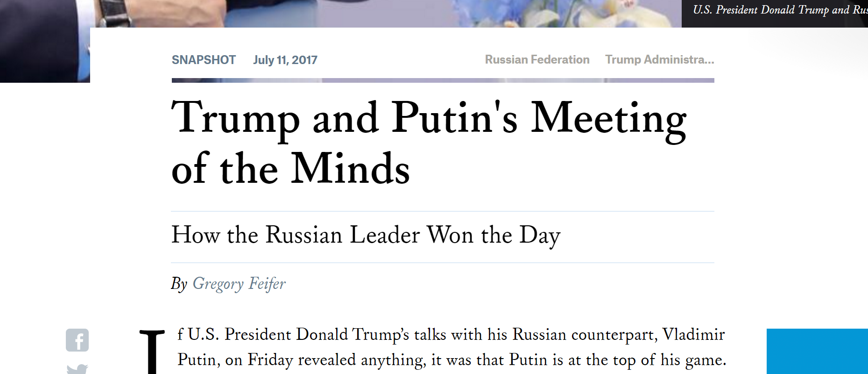The image size is (868, 374).
Task: Click the purple divider bar under the tags
Action: click(443, 80)
